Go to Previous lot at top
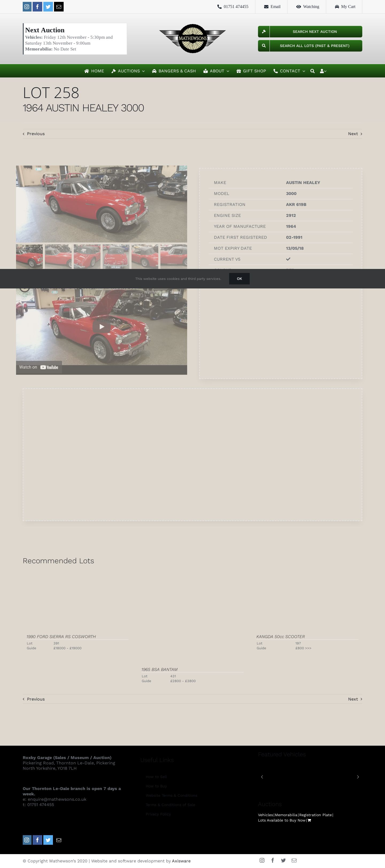Image resolution: width=385 pixels, height=868 pixels. (34, 134)
